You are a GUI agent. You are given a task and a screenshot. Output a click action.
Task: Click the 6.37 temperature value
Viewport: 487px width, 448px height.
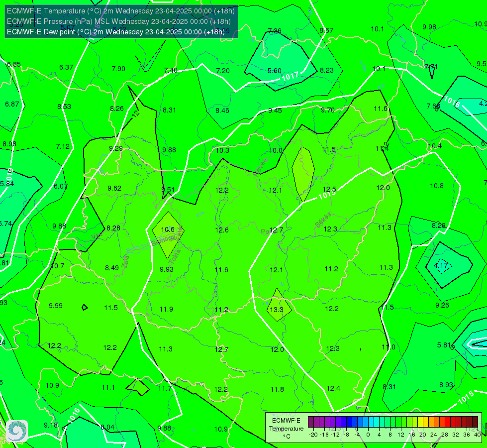[66, 67]
